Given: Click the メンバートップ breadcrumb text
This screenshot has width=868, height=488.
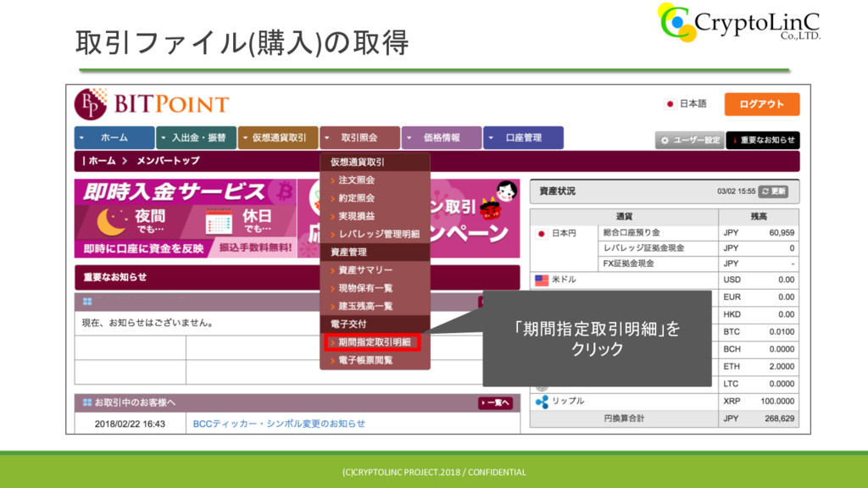Looking at the screenshot, I should 168,161.
